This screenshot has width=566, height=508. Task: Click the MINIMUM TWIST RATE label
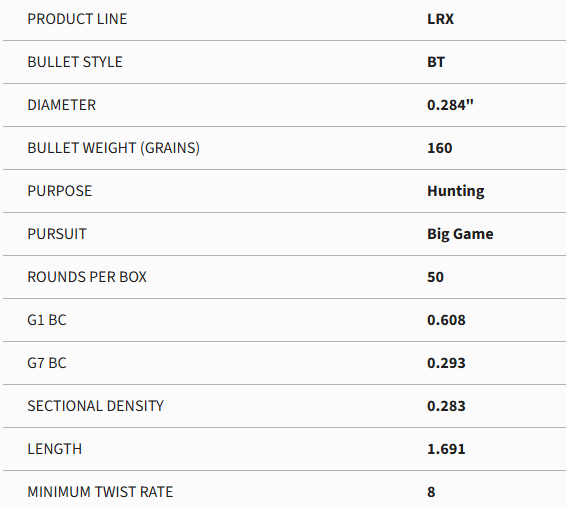[x=100, y=491]
